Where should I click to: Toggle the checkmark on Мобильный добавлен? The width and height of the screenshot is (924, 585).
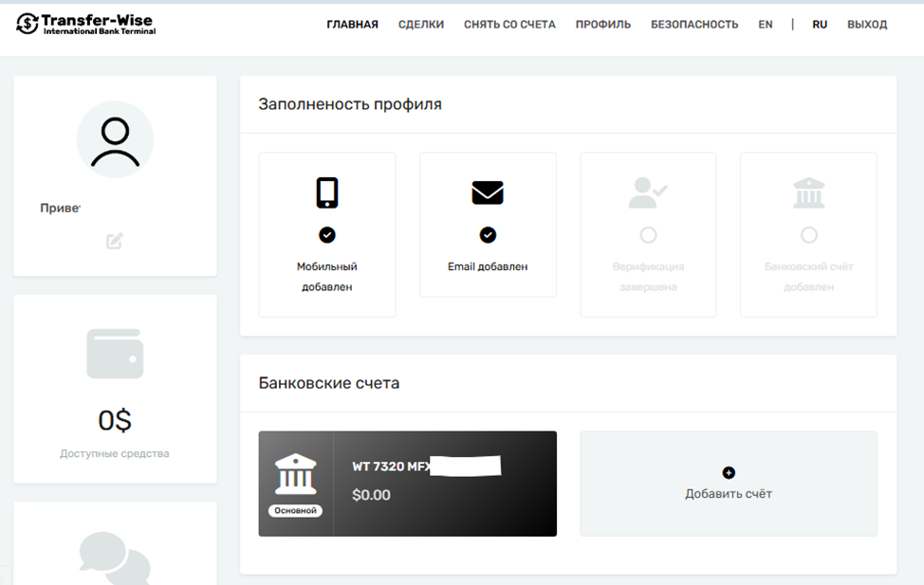(x=326, y=233)
